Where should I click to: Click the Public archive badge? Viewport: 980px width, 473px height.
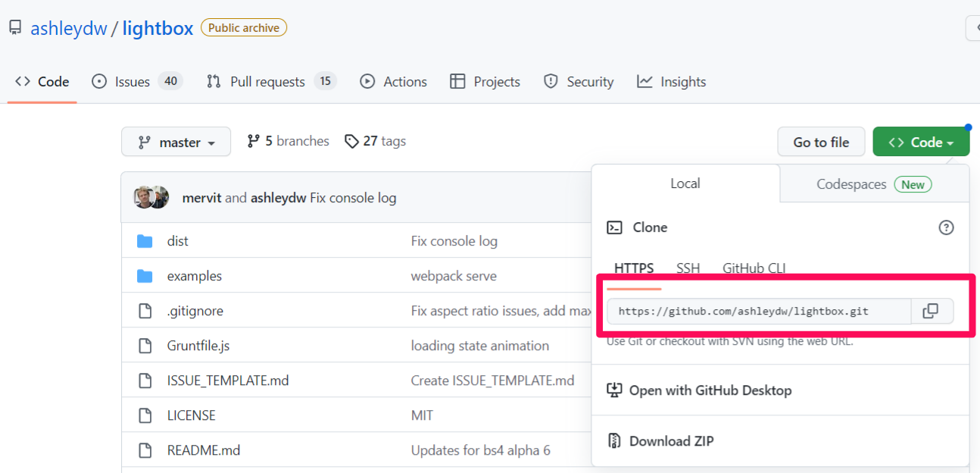click(244, 28)
